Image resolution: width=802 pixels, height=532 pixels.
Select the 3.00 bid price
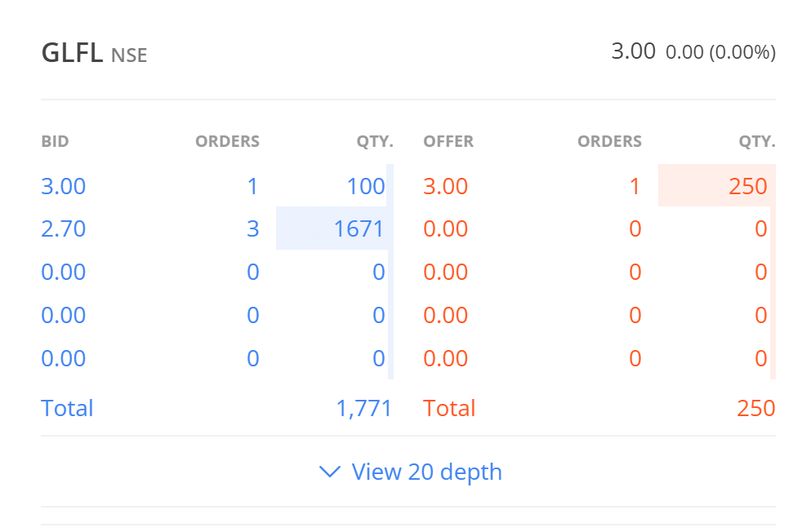[64, 186]
